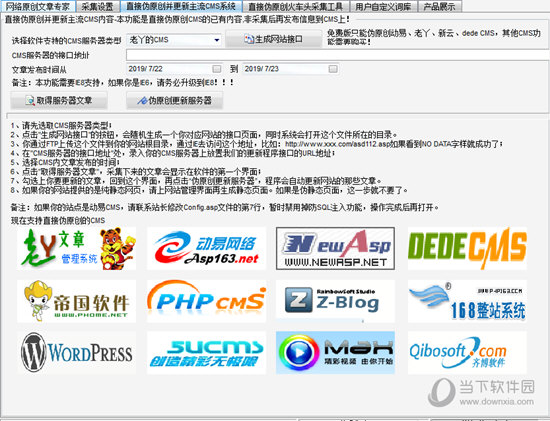Click the 168整站系统 logo
Viewport: 550px width, 421px height.
[x=467, y=301]
